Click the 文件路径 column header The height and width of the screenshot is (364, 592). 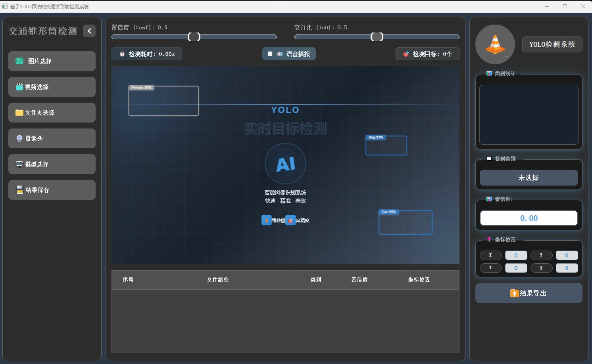click(218, 280)
